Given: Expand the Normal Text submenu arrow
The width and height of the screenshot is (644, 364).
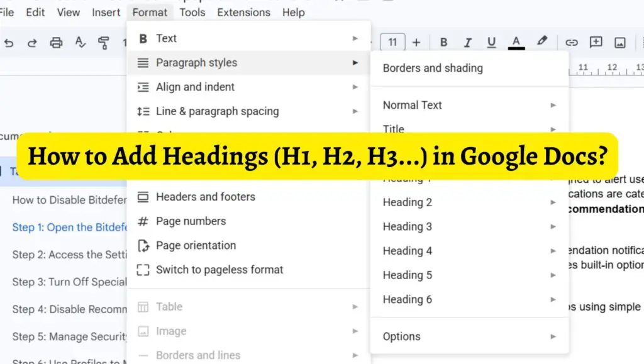Looking at the screenshot, I should [553, 105].
